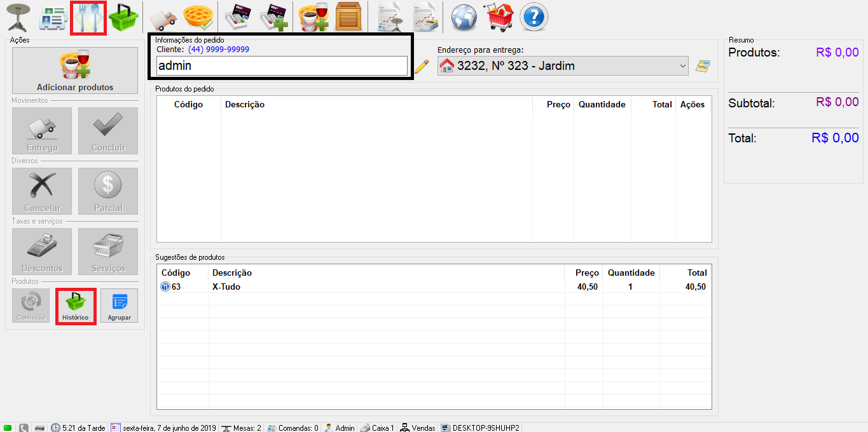Open the delivery truck toolbar icon
The height and width of the screenshot is (432, 868).
click(162, 18)
